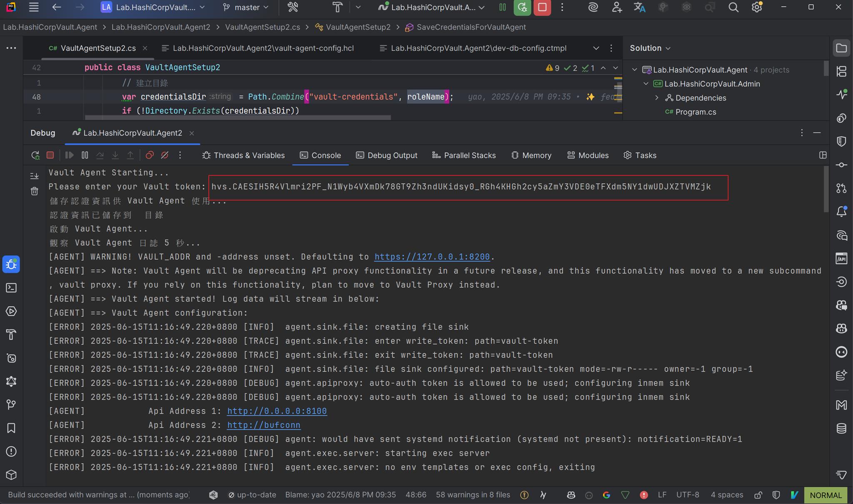Open the translation tool icon
Viewport: 853px width, 504px height.
coord(639,7)
